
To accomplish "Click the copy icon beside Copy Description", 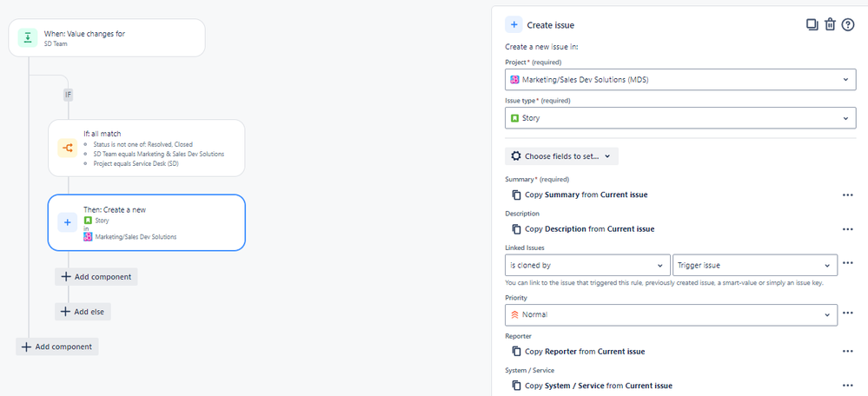I will point(516,229).
